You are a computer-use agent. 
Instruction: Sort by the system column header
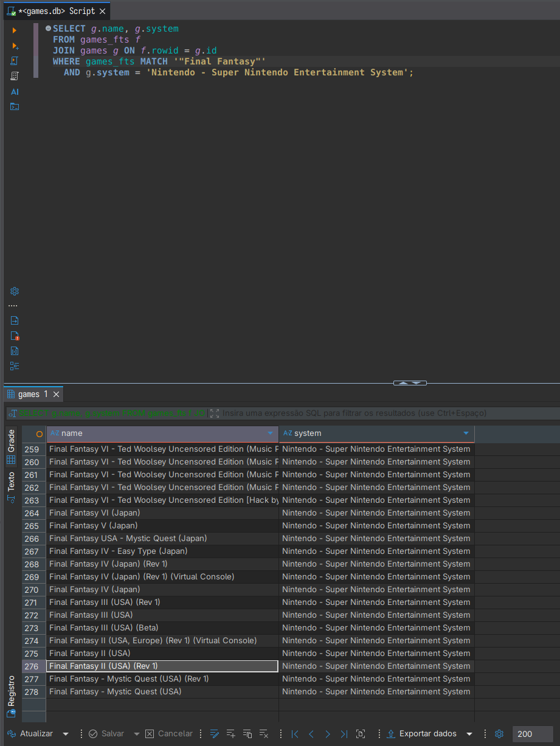pos(376,433)
